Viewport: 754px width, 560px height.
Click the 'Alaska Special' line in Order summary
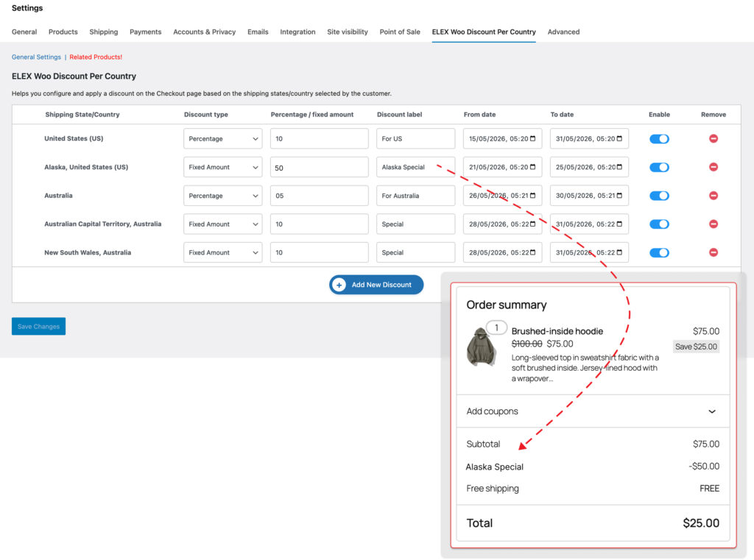tap(593, 467)
